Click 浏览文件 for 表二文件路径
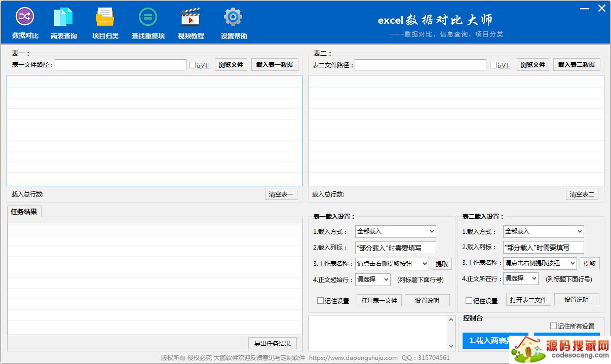 (x=532, y=64)
